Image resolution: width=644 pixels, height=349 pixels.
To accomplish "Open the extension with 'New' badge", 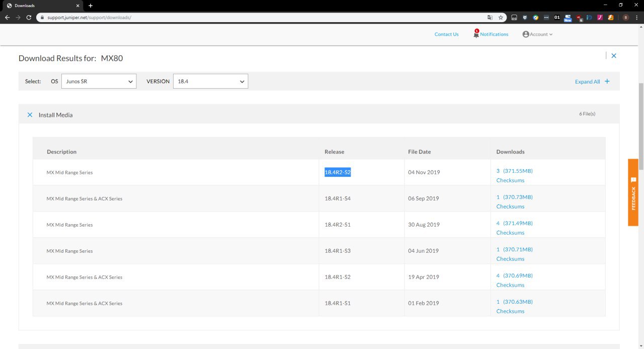I will click(x=568, y=18).
